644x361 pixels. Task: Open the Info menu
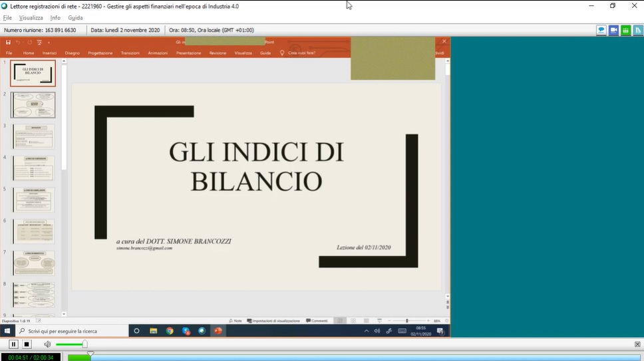pyautogui.click(x=55, y=18)
